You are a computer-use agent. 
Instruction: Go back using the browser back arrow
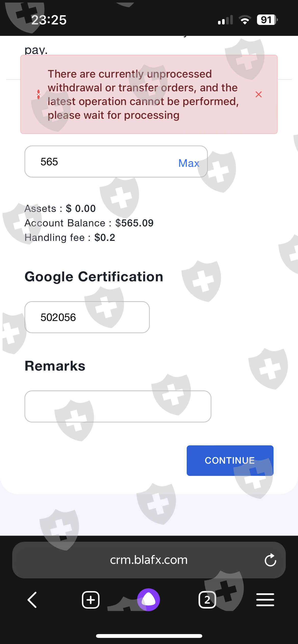(x=32, y=600)
